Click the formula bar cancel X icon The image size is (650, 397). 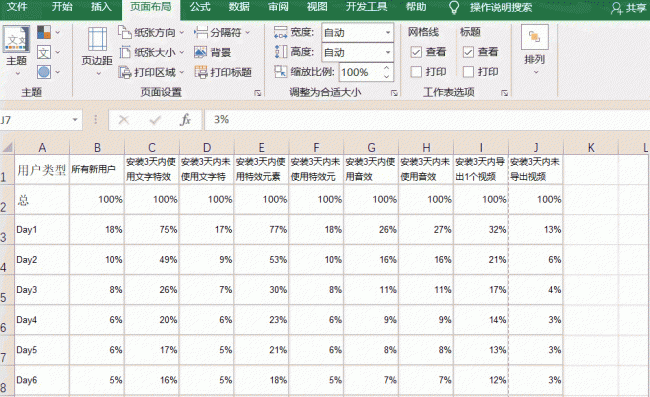click(124, 120)
